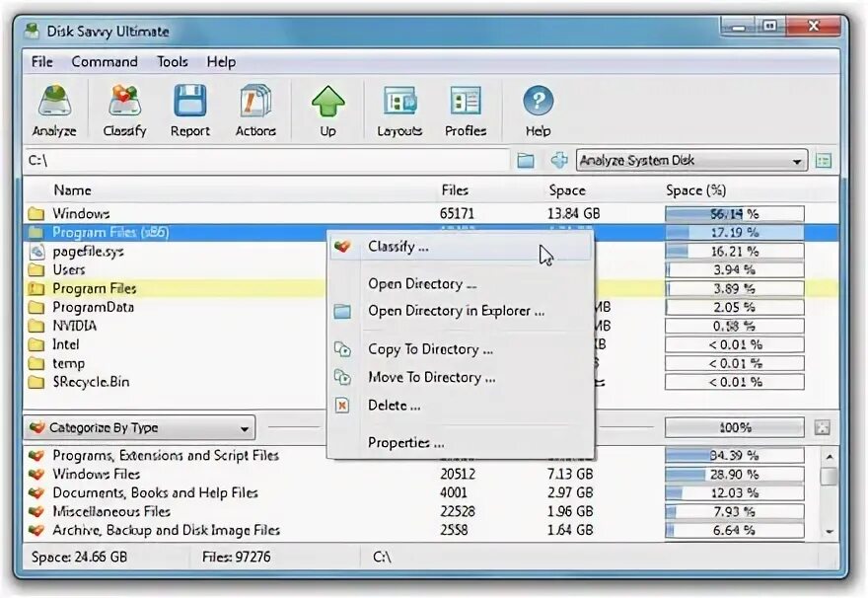The image size is (868, 598).
Task: Click the C:\ path input field
Action: click(267, 161)
